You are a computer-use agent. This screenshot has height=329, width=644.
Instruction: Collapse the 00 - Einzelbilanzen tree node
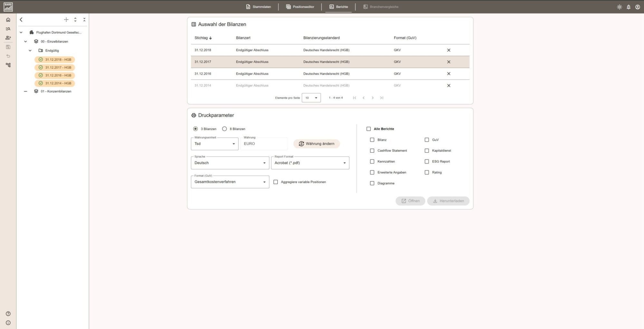(x=25, y=41)
